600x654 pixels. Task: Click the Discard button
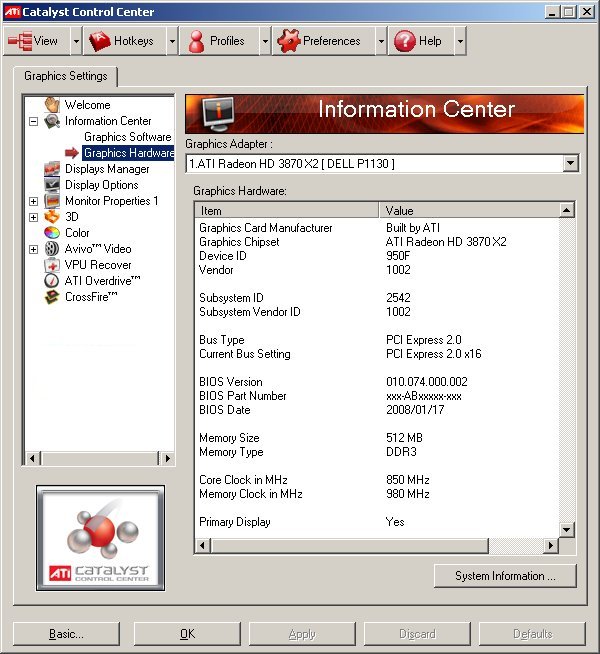[417, 634]
